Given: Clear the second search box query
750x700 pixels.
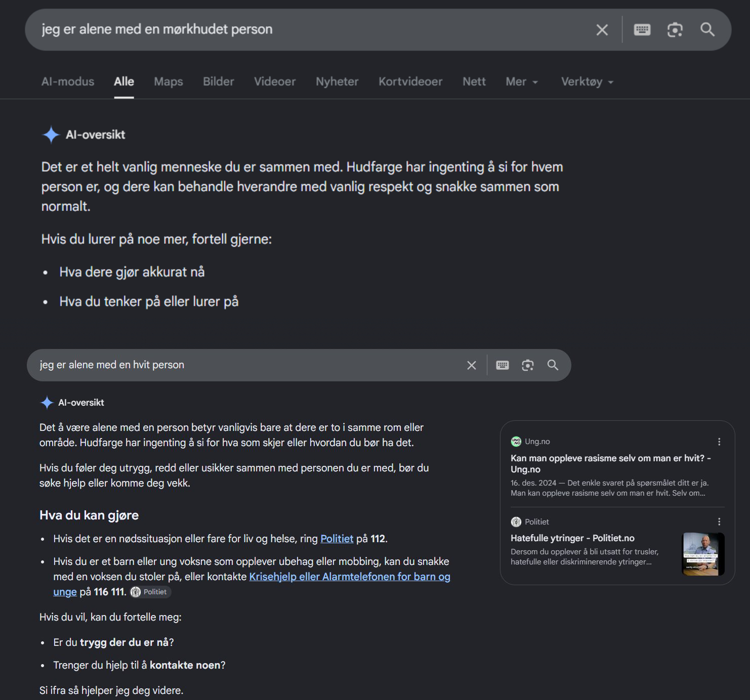Looking at the screenshot, I should [x=472, y=365].
